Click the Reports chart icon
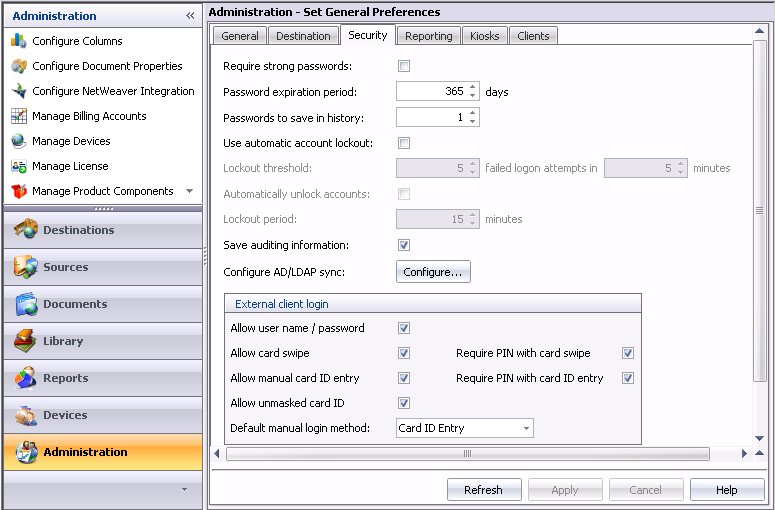 tap(26, 378)
